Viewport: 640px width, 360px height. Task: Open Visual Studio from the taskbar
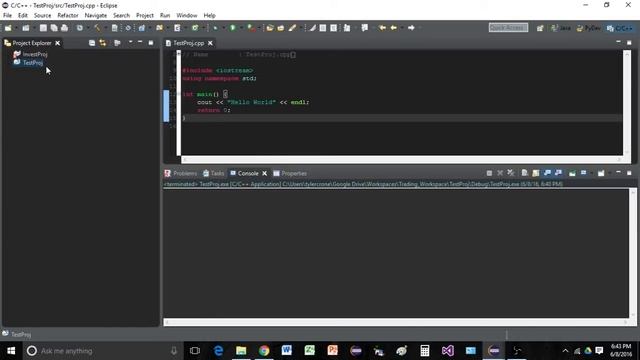pyautogui.click(x=447, y=351)
